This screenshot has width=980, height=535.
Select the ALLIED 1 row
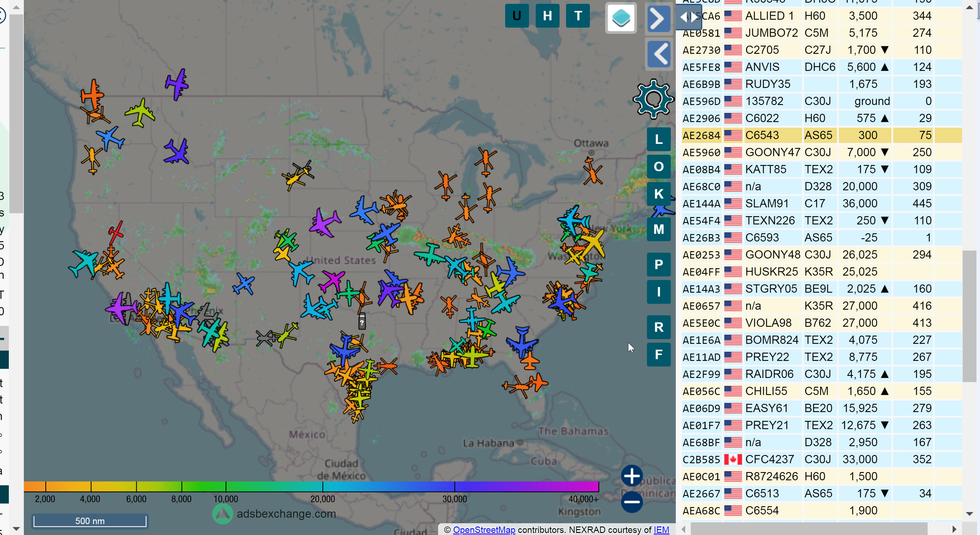822,16
